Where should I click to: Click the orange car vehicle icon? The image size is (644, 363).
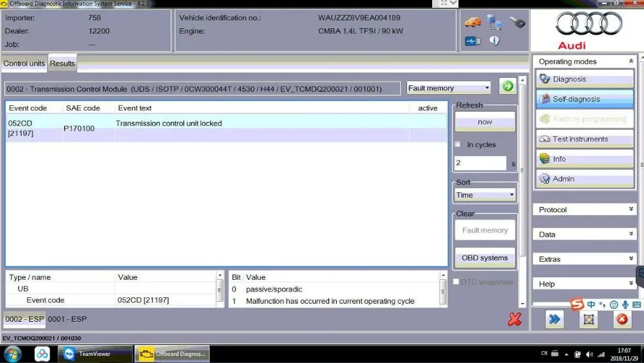pyautogui.click(x=473, y=22)
